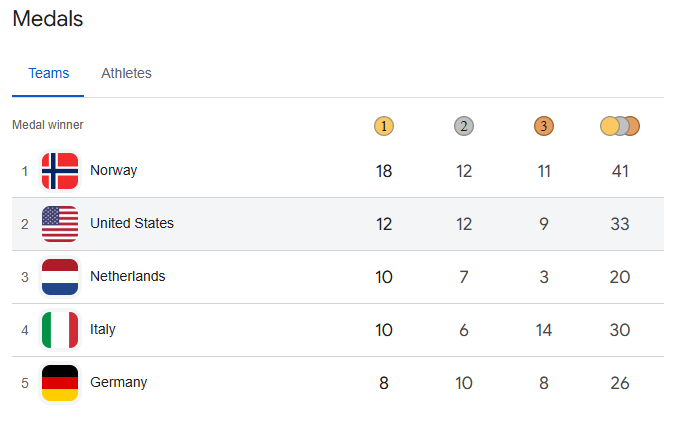Click the Netherlands flag icon
The height and width of the screenshot is (425, 677).
[x=60, y=277]
